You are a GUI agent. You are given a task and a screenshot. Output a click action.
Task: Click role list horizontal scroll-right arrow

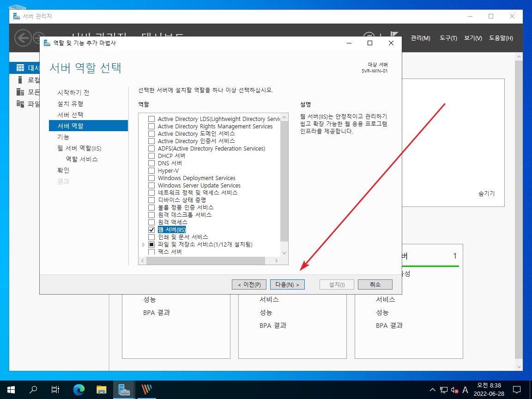tap(276, 260)
